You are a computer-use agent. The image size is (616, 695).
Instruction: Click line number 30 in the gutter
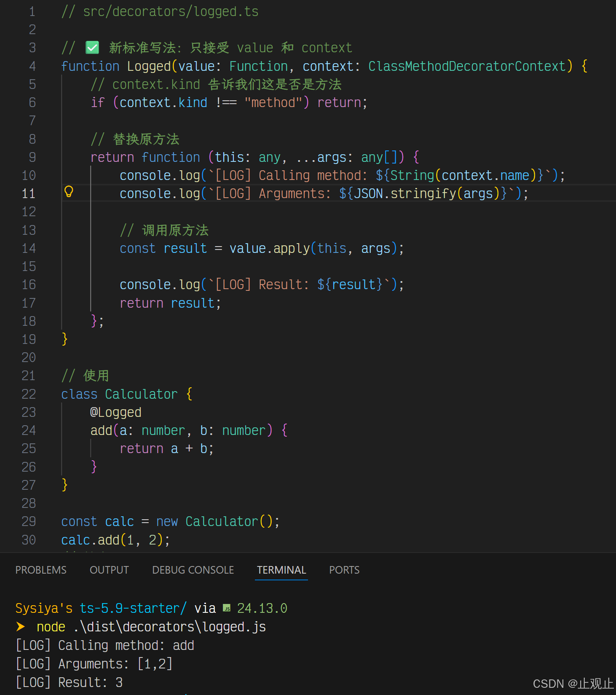pos(29,540)
